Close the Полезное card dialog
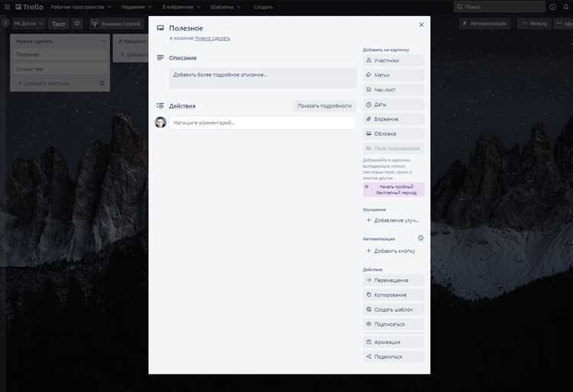Image resolution: width=573 pixels, height=392 pixels. tap(421, 24)
